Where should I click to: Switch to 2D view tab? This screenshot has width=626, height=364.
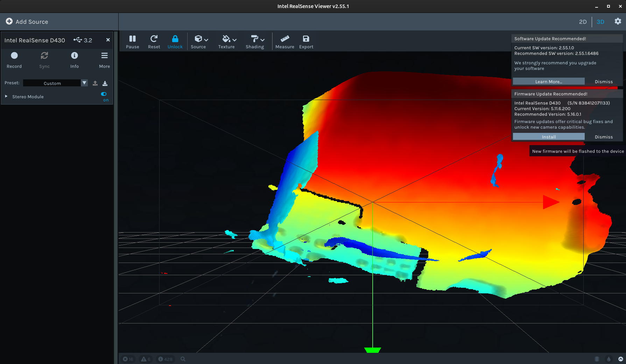click(x=583, y=22)
